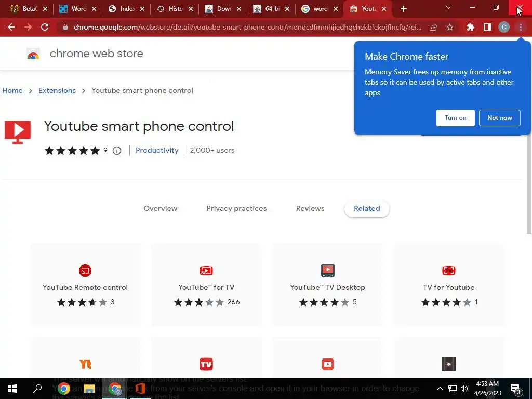Go to Extensions breadcrumb link

tap(57, 90)
